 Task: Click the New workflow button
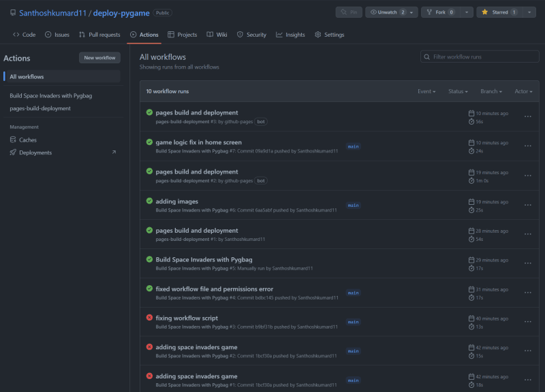99,58
